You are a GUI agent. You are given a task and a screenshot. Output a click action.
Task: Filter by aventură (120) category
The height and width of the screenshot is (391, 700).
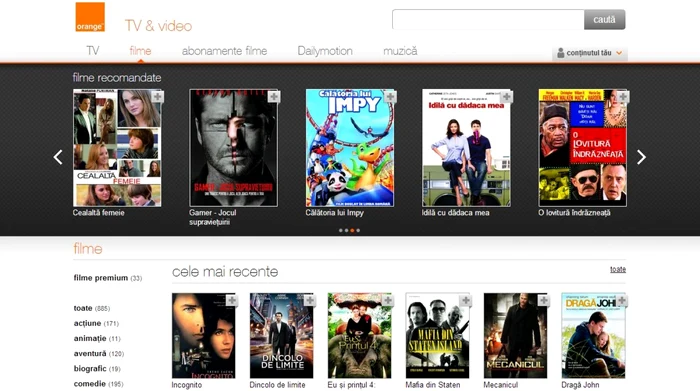pyautogui.click(x=99, y=354)
